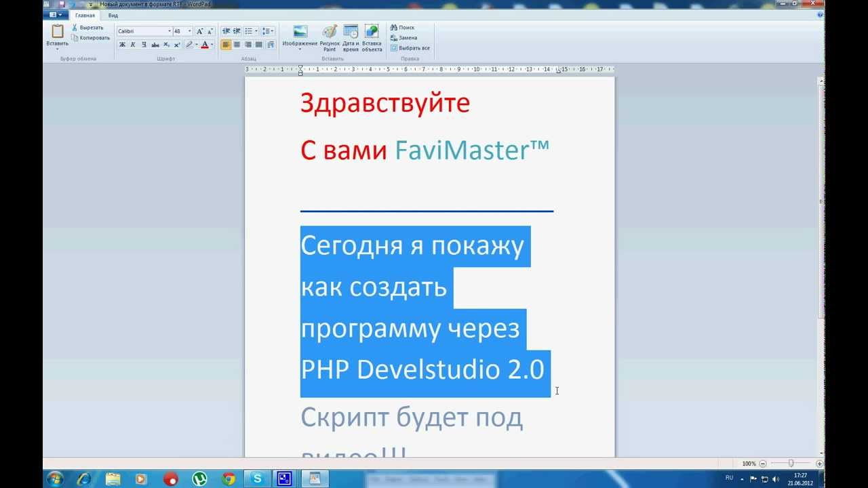868x488 pixels.
Task: Zoom out with minus button
Action: [x=763, y=464]
